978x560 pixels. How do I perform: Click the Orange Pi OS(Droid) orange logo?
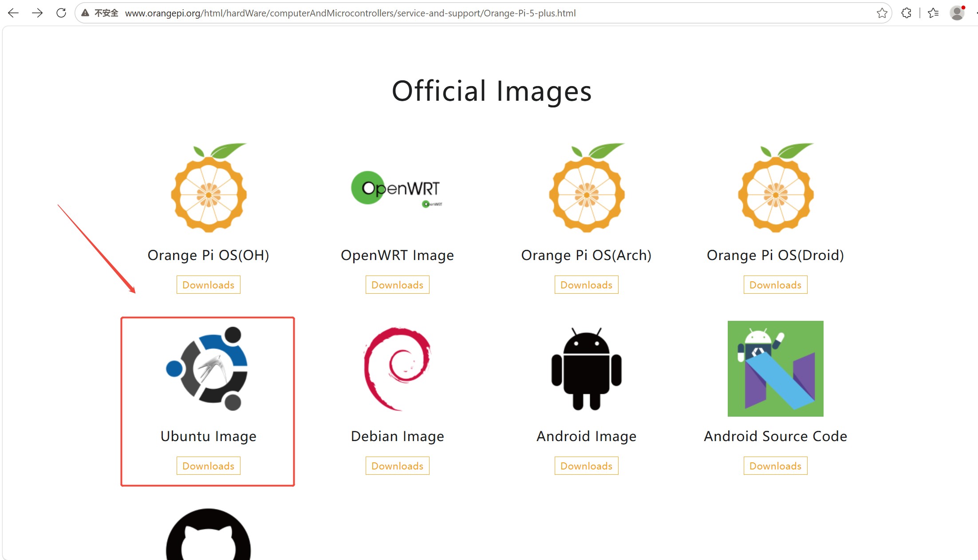pos(776,188)
